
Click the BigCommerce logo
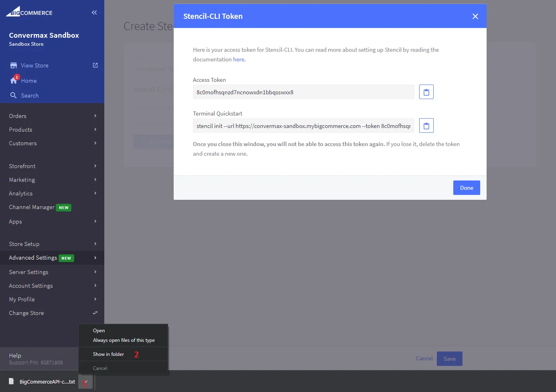(29, 12)
